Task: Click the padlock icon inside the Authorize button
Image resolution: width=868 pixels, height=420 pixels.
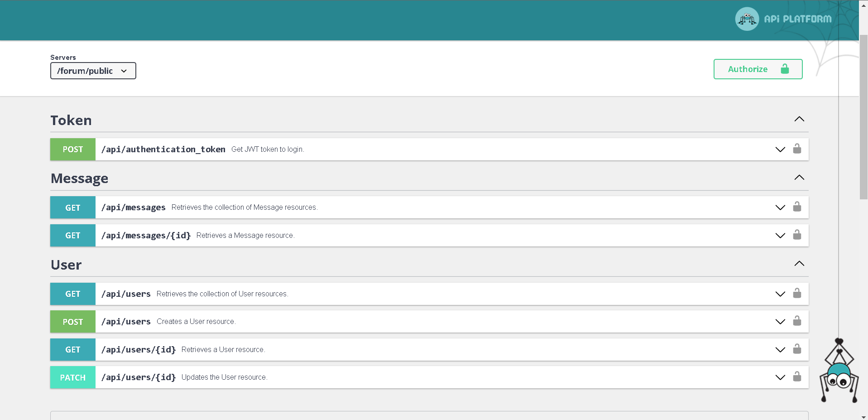Action: [785, 69]
